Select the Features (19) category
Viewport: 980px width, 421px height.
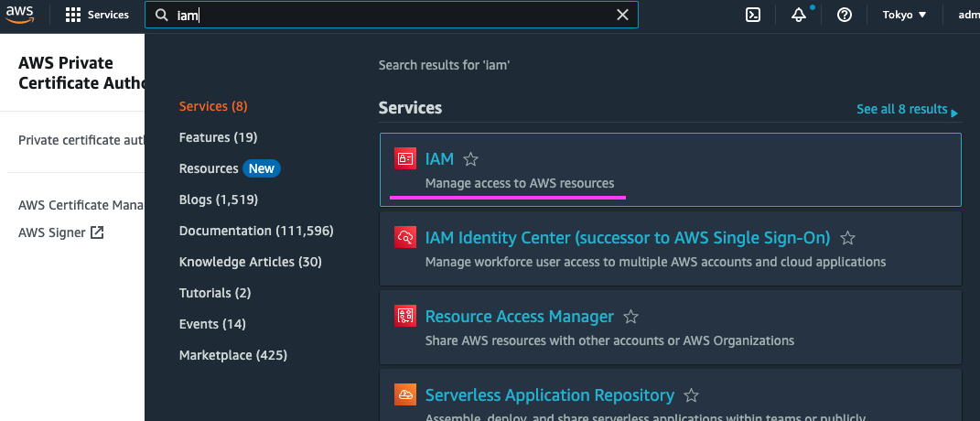(218, 137)
